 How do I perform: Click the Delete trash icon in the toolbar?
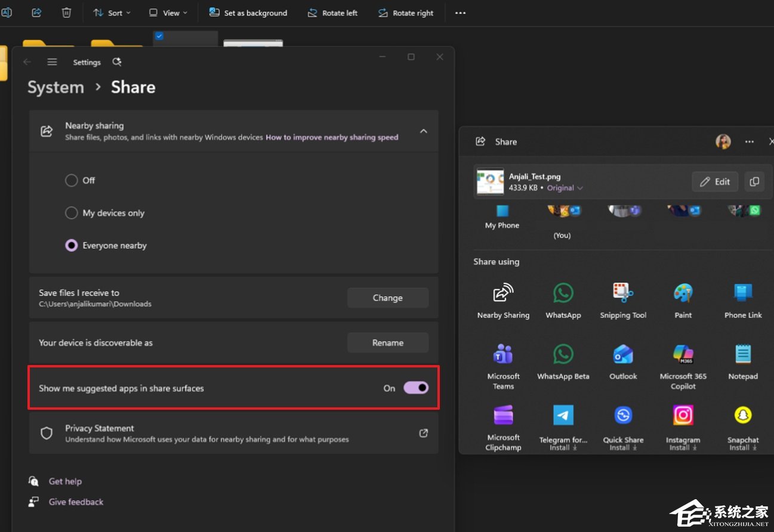66,13
